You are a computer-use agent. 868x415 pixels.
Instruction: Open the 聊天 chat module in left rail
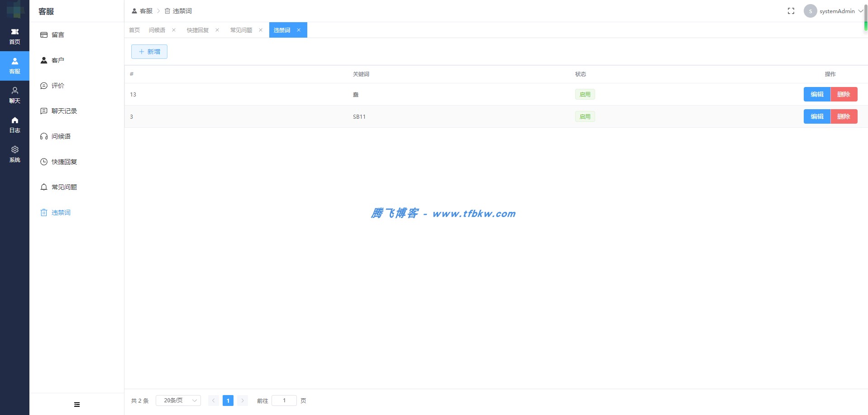click(x=14, y=94)
